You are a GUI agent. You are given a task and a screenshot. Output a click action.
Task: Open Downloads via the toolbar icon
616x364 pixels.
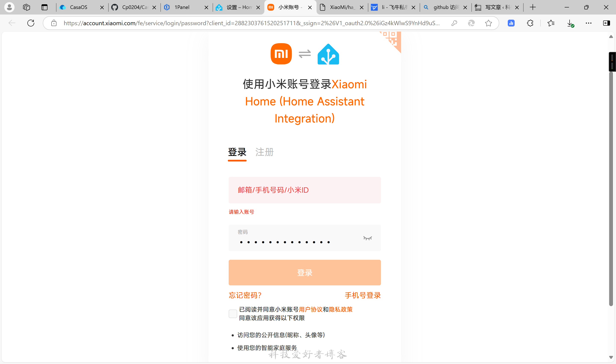[570, 23]
